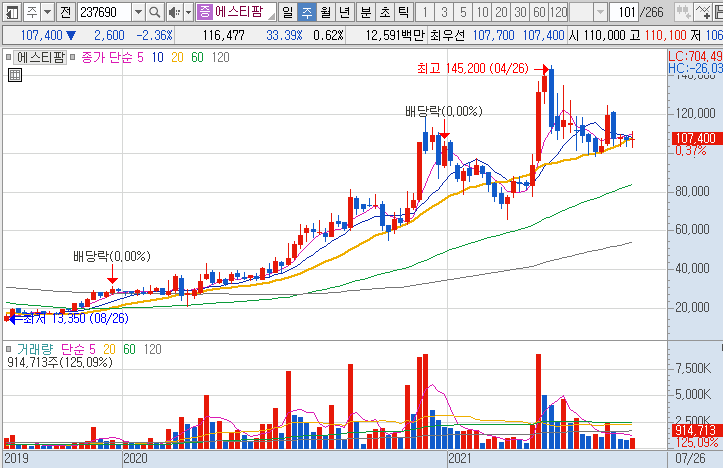Select the 20 interval button
Image resolution: width=723 pixels, height=468 pixels.
(x=501, y=12)
